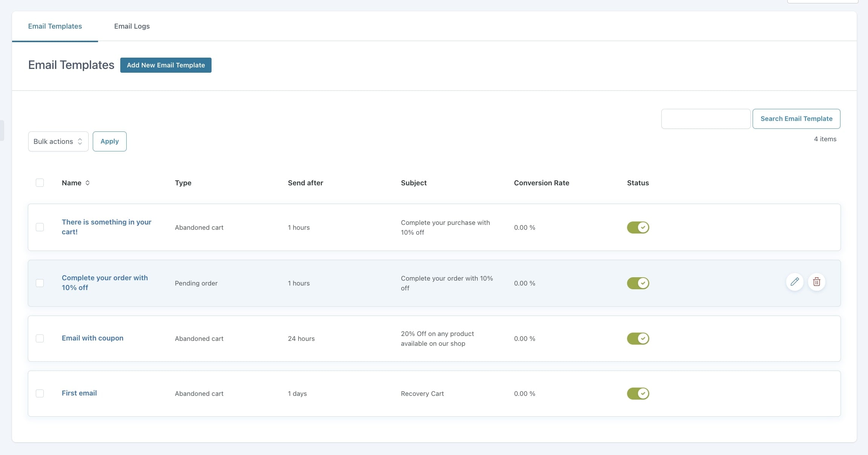Click the sort arrows next to Name column

pos(87,183)
